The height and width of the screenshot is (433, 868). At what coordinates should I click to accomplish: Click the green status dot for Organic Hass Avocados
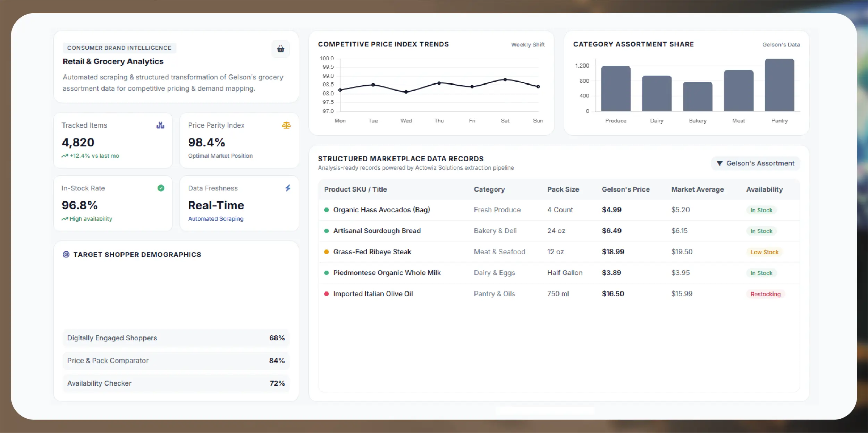tap(326, 210)
